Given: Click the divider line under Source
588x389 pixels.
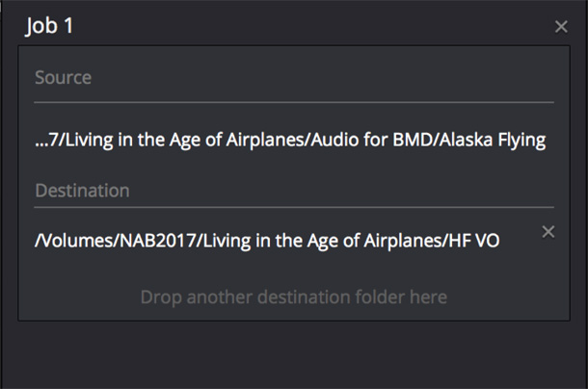Looking at the screenshot, I should coord(294,101).
